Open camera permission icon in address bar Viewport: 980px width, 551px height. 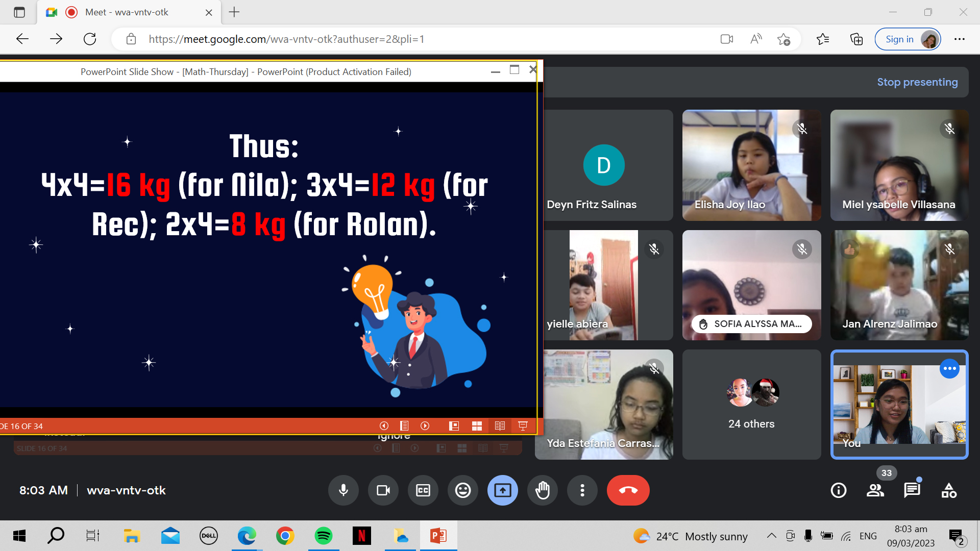[x=727, y=39]
